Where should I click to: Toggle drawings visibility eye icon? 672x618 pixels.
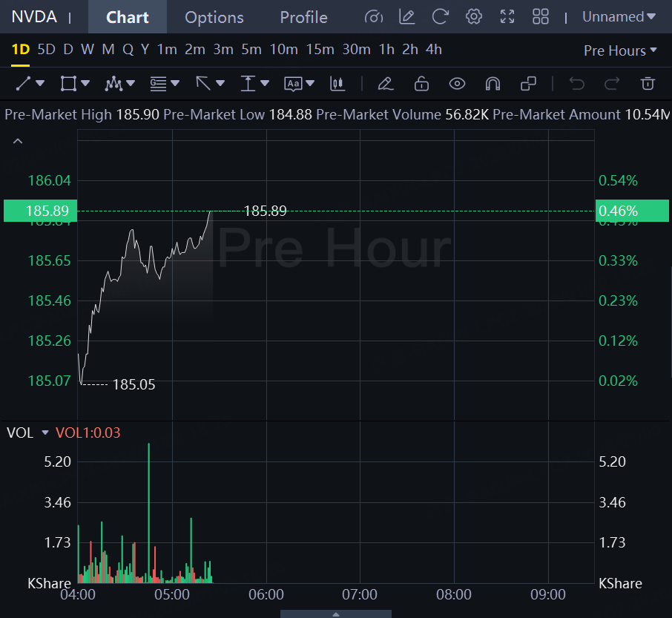tap(457, 83)
